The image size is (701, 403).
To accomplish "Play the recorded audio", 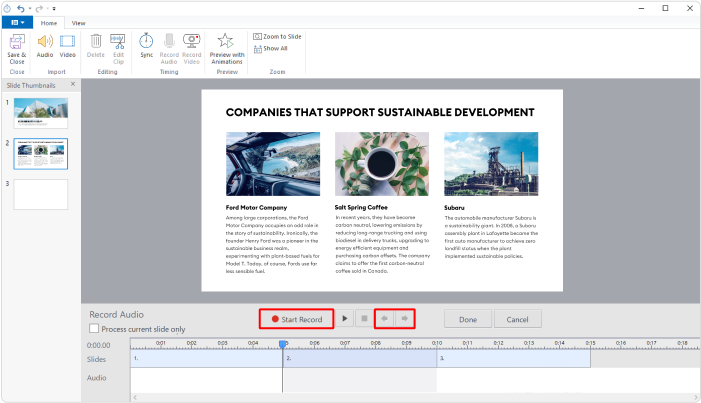I will coord(344,318).
